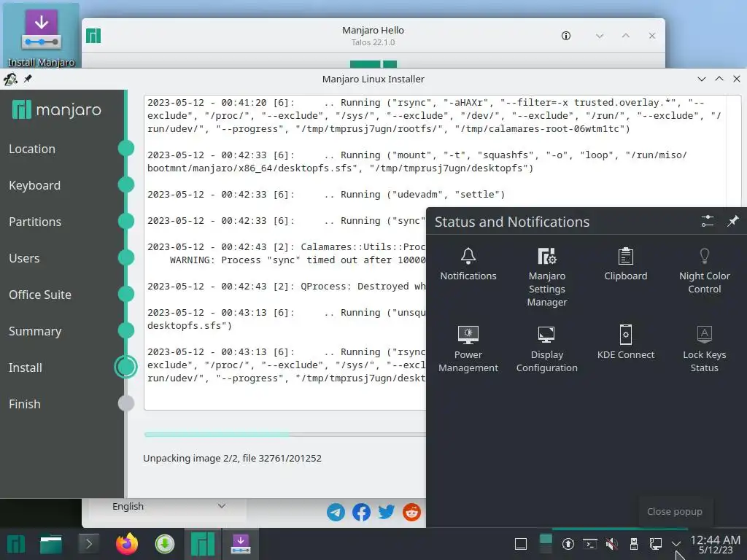Image resolution: width=747 pixels, height=560 pixels.
Task: Open Install Manjaro desktop shortcut
Action: point(42,36)
